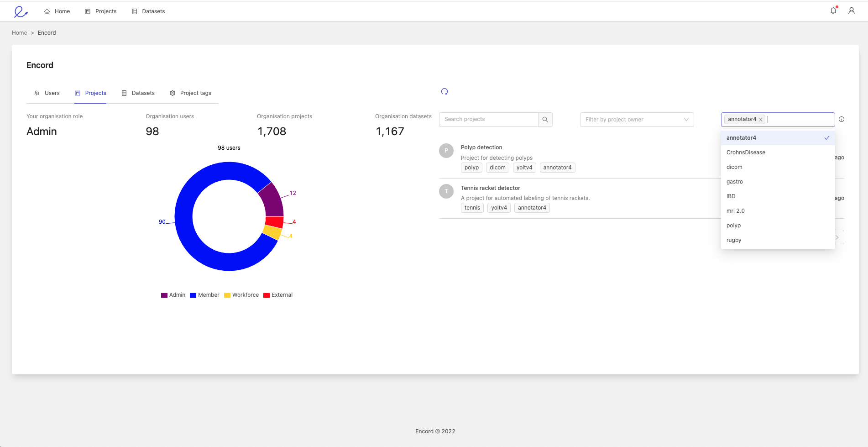Click the red External chart segment
Image resolution: width=868 pixels, height=447 pixels.
pyautogui.click(x=274, y=222)
